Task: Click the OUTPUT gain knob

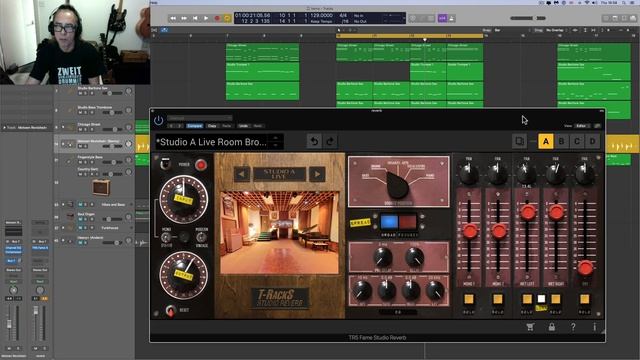Action: tap(184, 275)
